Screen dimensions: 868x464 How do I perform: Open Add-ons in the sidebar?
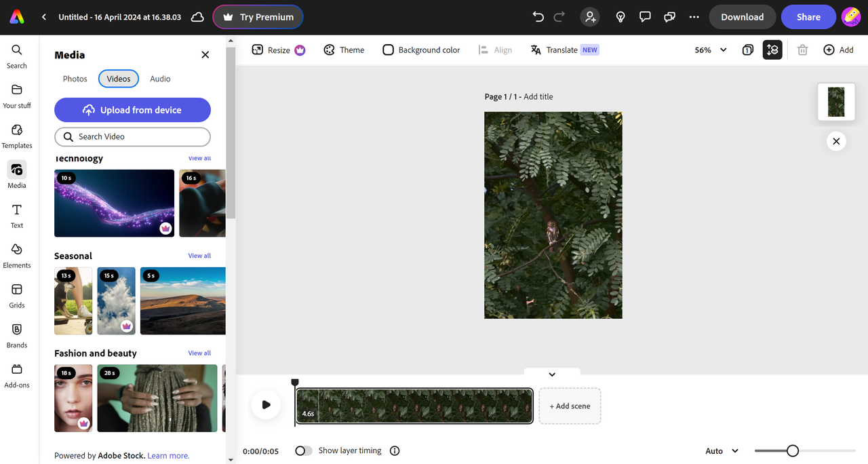pyautogui.click(x=17, y=376)
